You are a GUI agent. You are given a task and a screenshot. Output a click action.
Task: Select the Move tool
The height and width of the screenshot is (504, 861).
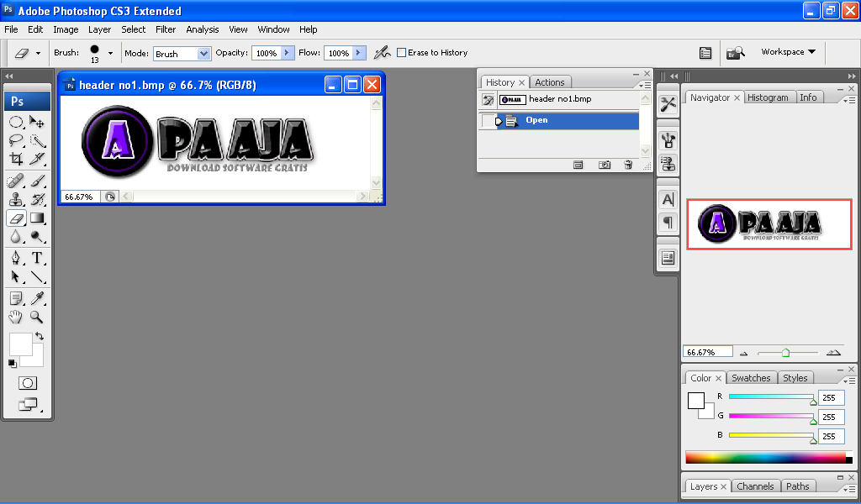37,122
